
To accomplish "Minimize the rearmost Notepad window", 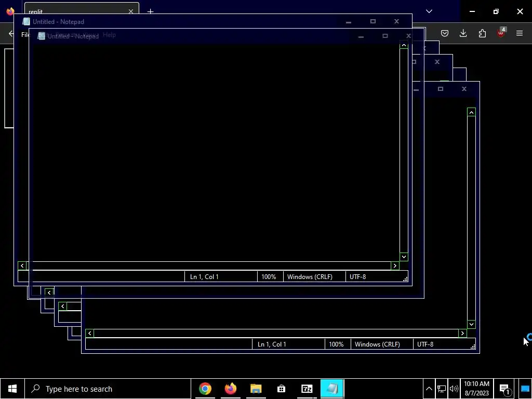I will pos(416,89).
